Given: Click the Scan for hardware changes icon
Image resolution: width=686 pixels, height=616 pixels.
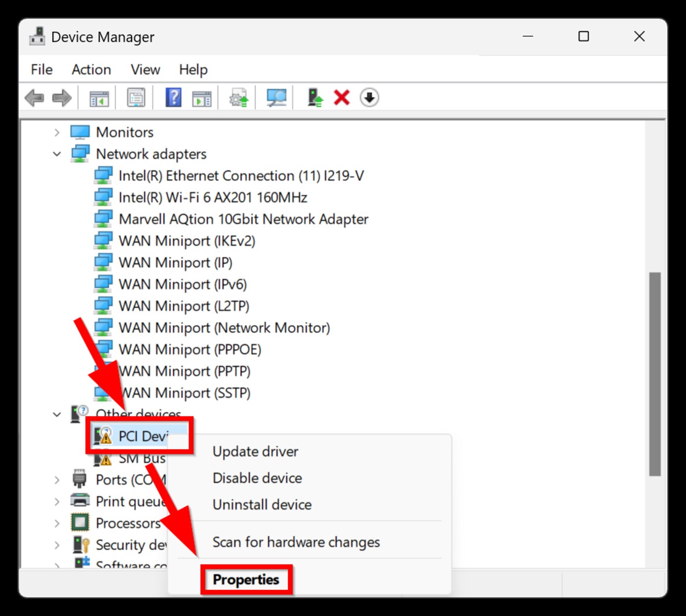Looking at the screenshot, I should pos(275,98).
